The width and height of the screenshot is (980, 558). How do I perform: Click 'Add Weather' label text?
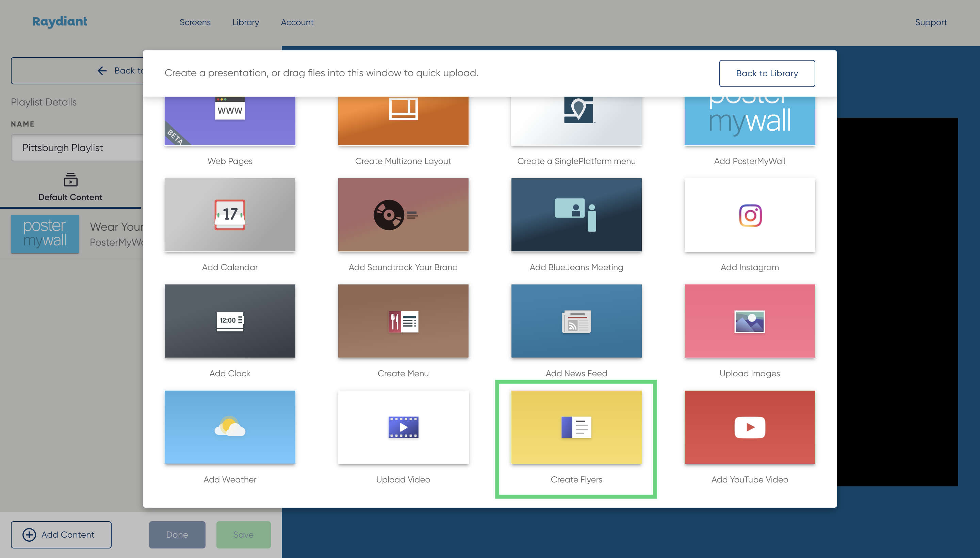[230, 479]
